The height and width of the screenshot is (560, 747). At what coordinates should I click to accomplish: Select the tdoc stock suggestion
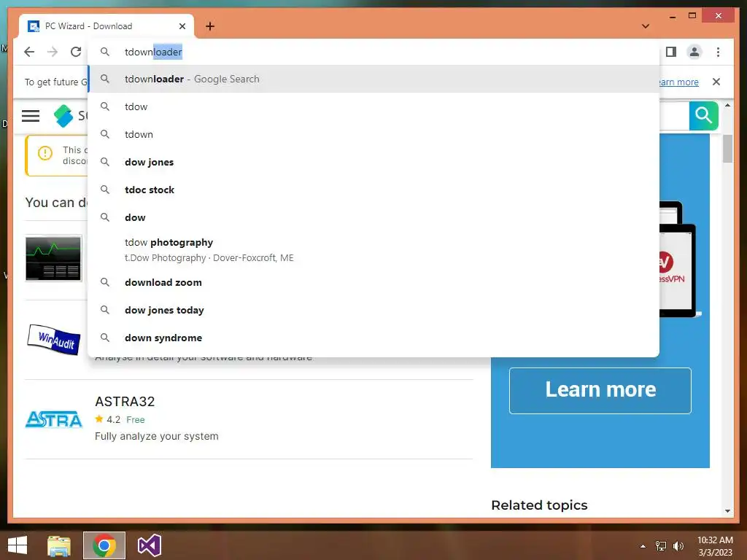tap(373, 190)
